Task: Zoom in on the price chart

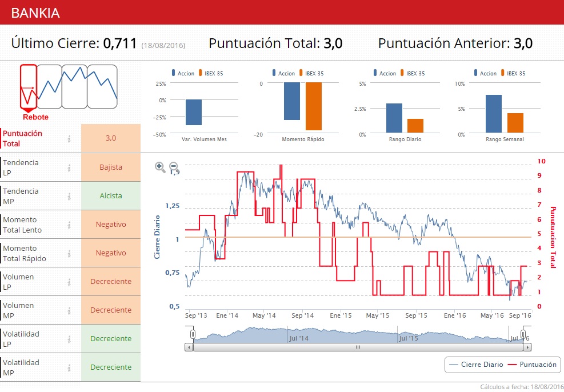Action: point(160,167)
